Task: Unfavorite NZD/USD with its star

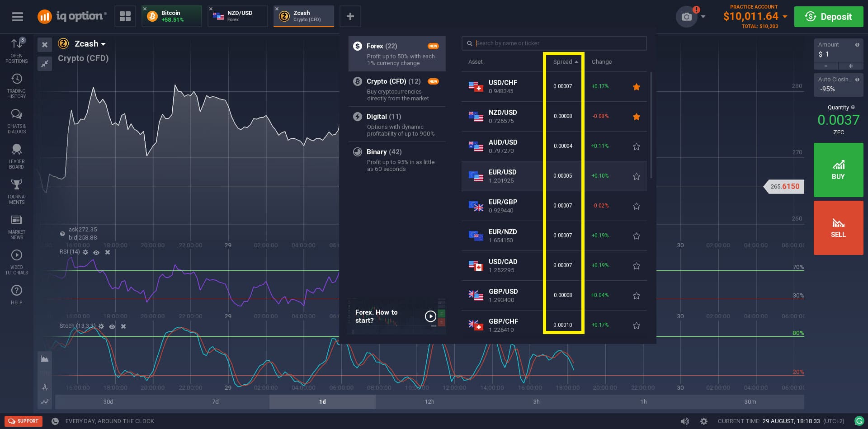Action: tap(637, 117)
